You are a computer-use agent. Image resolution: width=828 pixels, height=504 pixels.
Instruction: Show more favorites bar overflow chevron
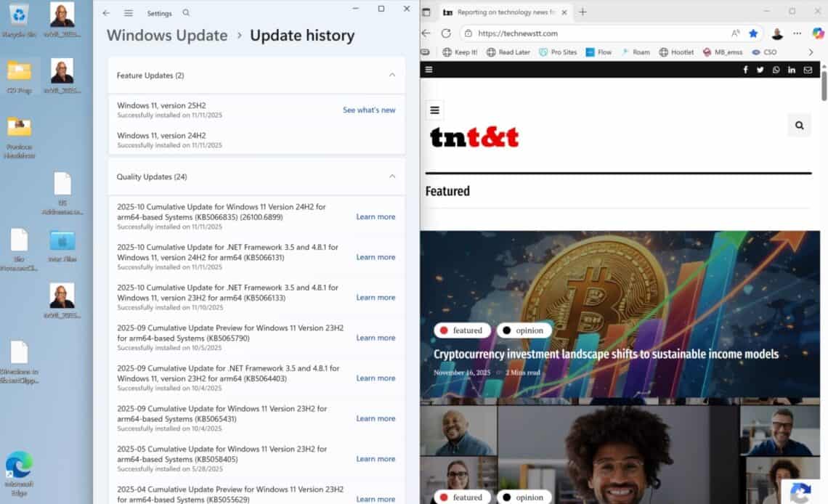click(811, 52)
